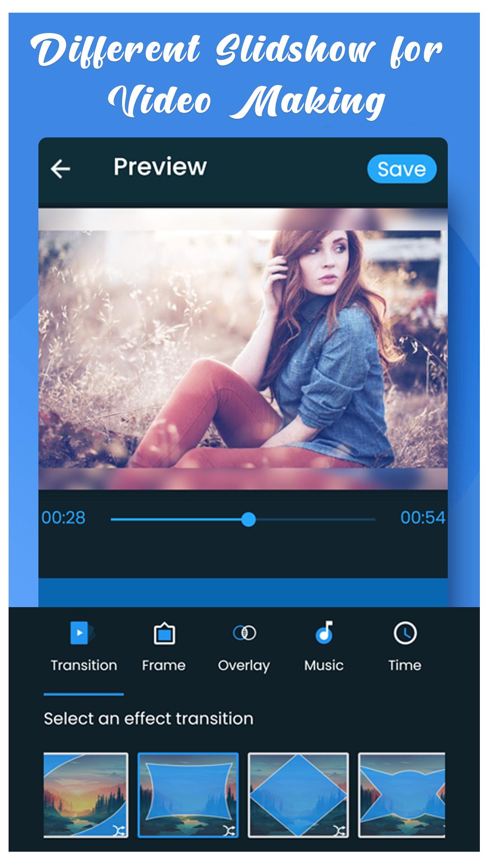This screenshot has width=488, height=868.
Task: Choose the Overlay circles icon
Action: tap(244, 633)
